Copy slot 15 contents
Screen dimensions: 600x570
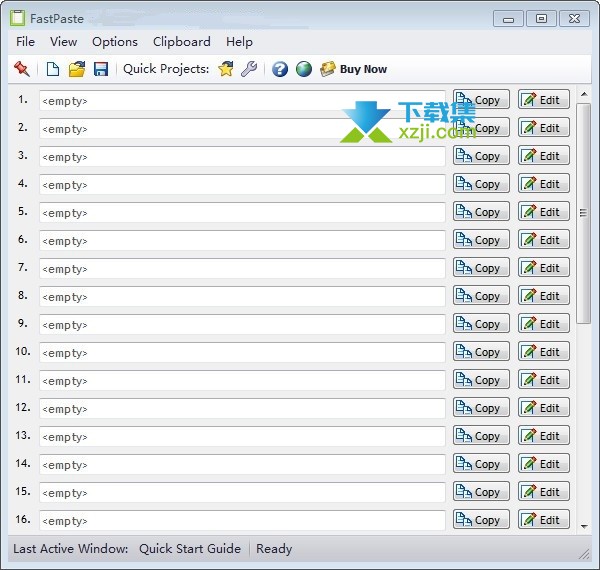pyautogui.click(x=481, y=491)
